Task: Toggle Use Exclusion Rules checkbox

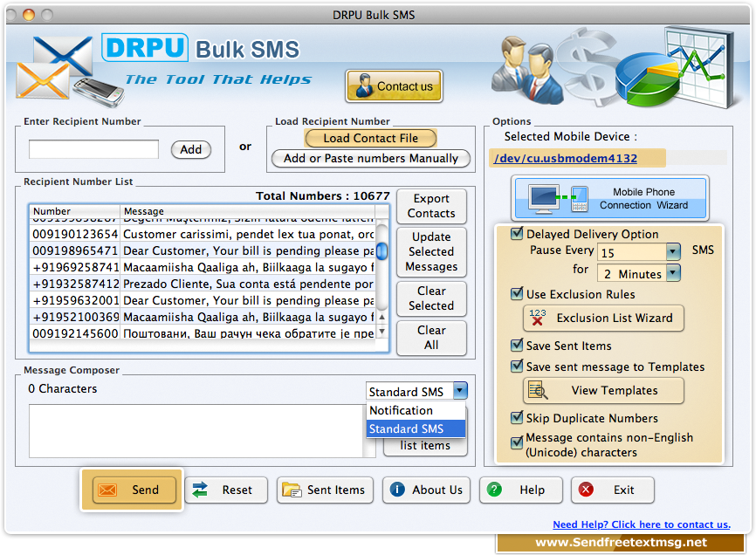Action: 517,293
